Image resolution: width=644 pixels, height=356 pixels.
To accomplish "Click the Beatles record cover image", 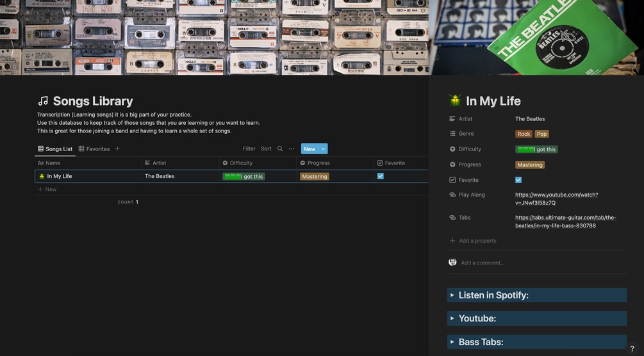I will (536, 37).
